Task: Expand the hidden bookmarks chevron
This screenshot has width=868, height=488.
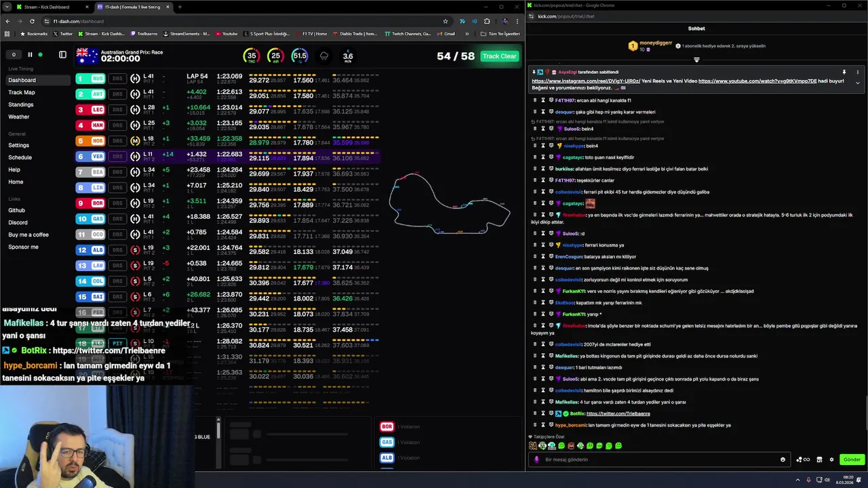Action: 469,33
